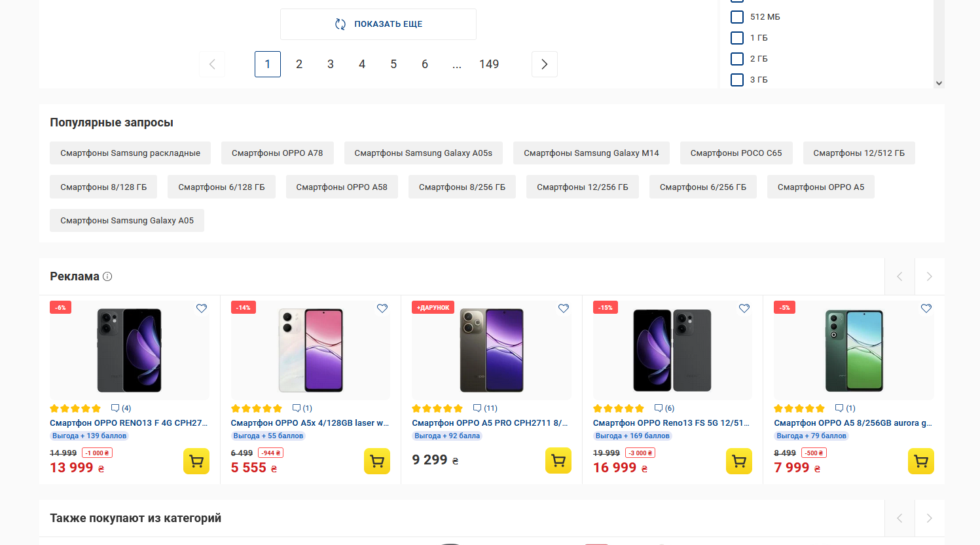Add OPPO A5x to shopping cart

(376, 461)
